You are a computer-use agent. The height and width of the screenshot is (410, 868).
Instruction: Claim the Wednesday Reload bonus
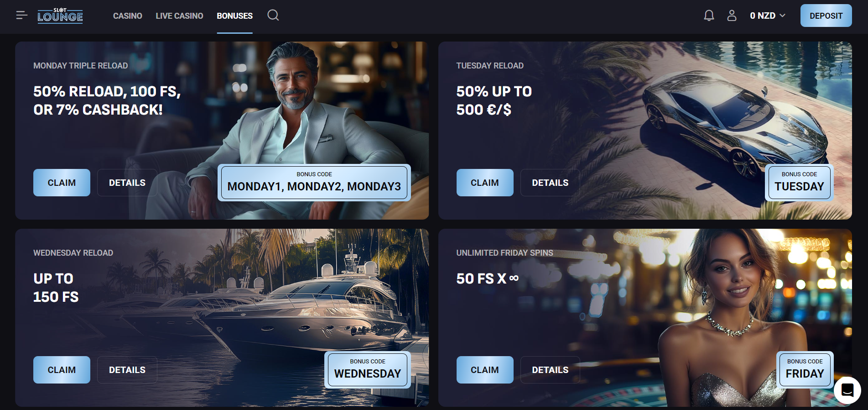coord(62,370)
